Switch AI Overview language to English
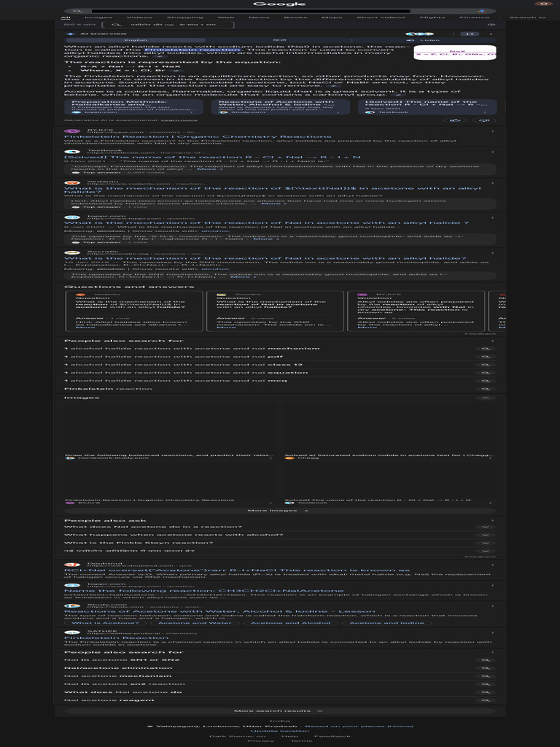 pos(136,40)
